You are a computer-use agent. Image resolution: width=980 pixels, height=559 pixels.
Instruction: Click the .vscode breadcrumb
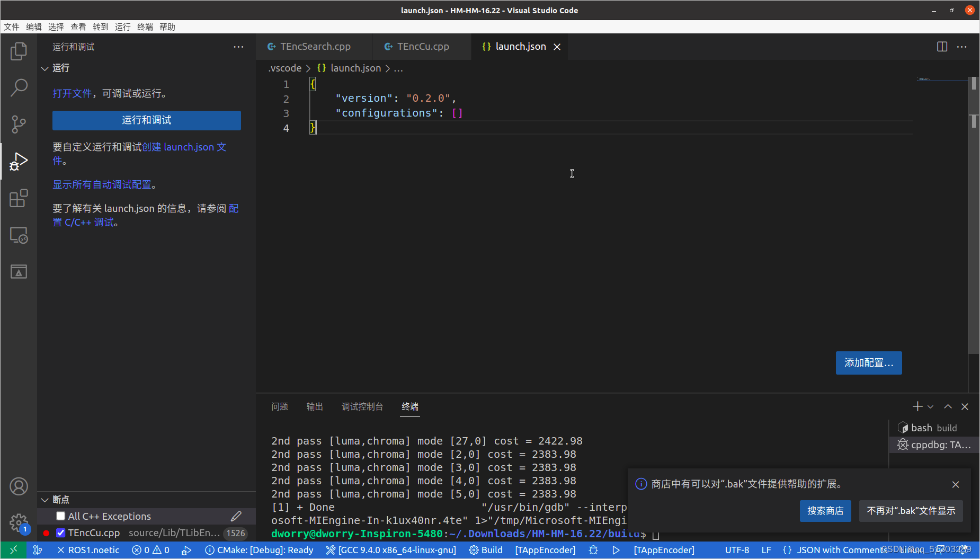point(285,68)
